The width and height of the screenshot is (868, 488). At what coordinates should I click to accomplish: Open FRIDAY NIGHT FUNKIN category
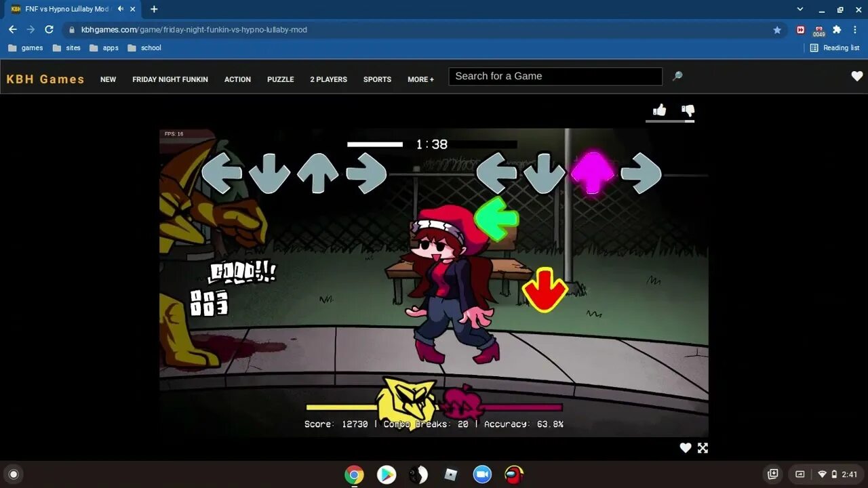click(170, 79)
